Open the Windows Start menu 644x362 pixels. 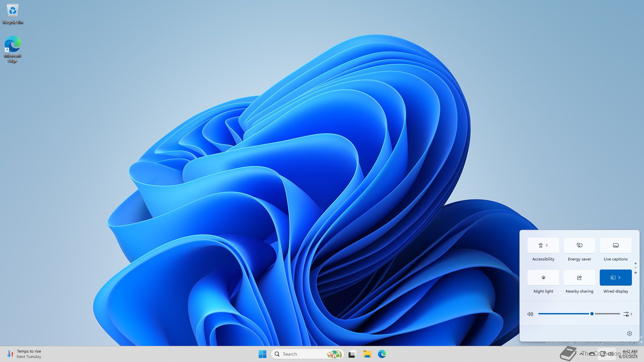pyautogui.click(x=262, y=354)
